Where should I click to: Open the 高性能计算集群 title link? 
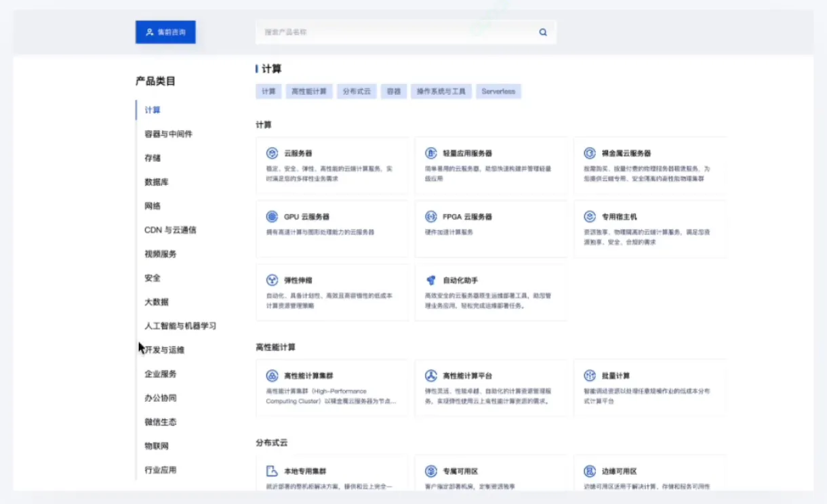click(x=308, y=376)
